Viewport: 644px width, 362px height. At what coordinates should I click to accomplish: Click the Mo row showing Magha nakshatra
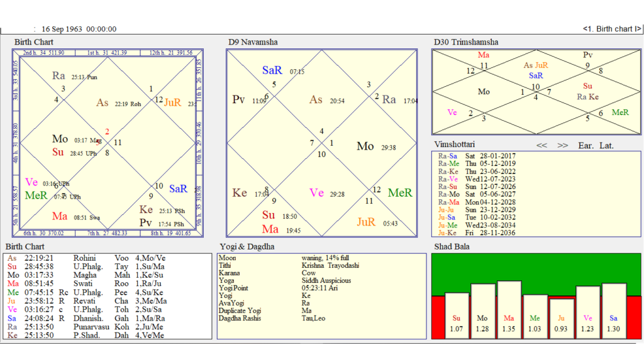click(x=87, y=275)
